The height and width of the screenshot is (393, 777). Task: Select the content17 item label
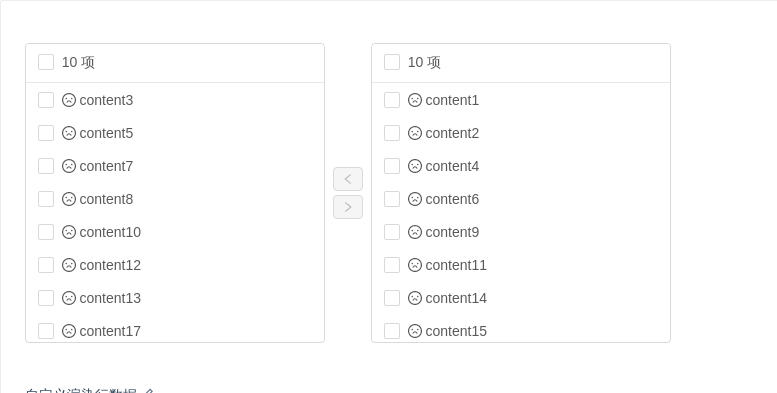click(x=110, y=331)
